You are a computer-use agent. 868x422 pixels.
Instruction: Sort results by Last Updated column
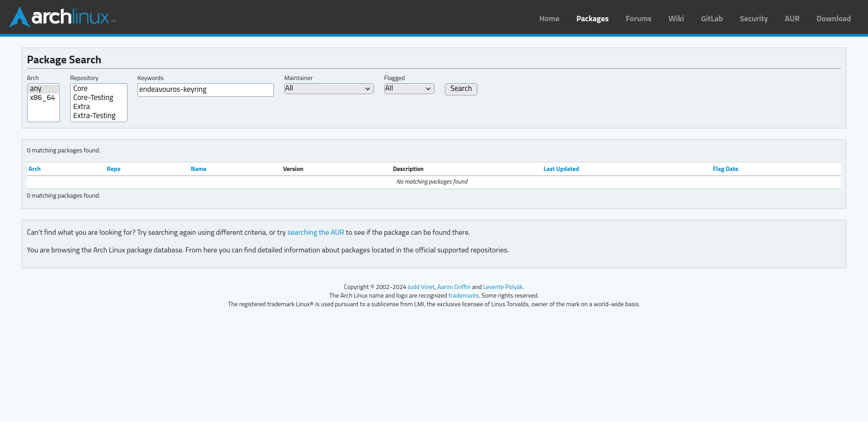tap(561, 169)
